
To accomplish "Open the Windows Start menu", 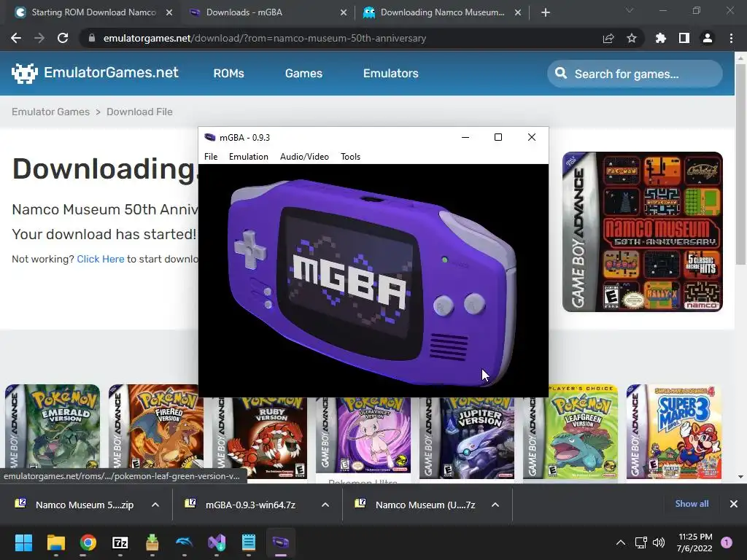I will (23, 542).
